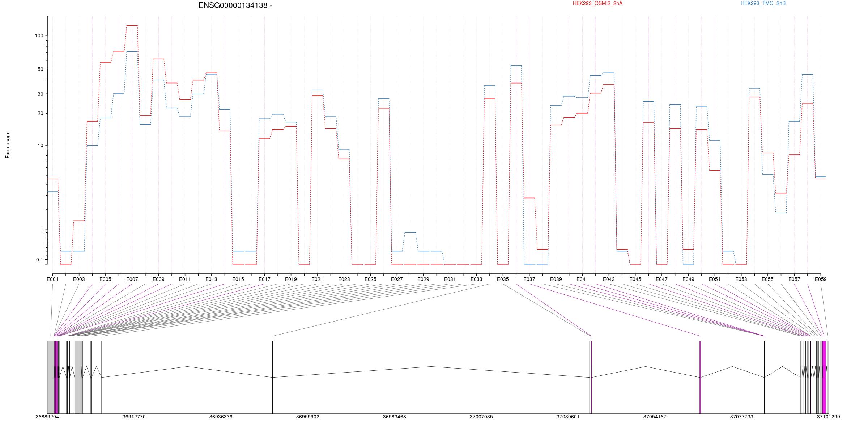Select exon label E007
Viewport: 868px width, 434px height.
[132, 279]
